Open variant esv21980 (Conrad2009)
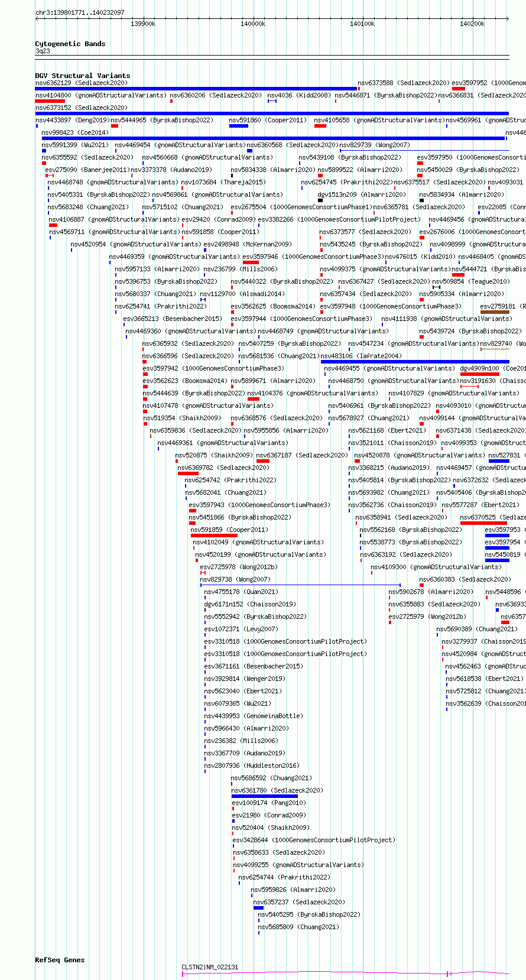Viewport: 526px width, 980px height. coord(269,815)
